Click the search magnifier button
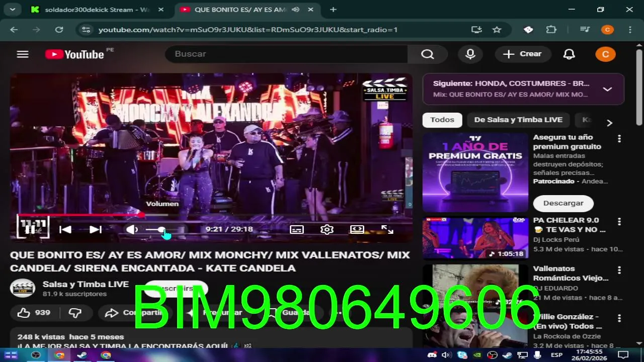This screenshot has height=362, width=644. coord(428,54)
